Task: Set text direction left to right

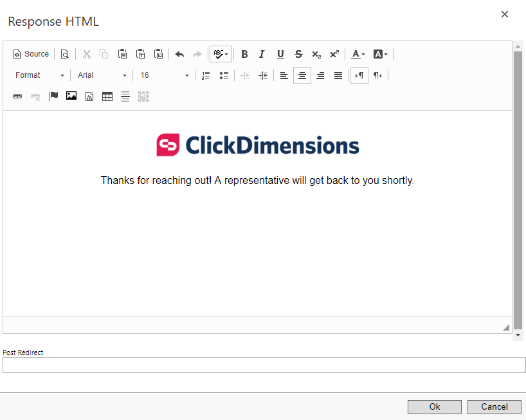Action: [359, 75]
